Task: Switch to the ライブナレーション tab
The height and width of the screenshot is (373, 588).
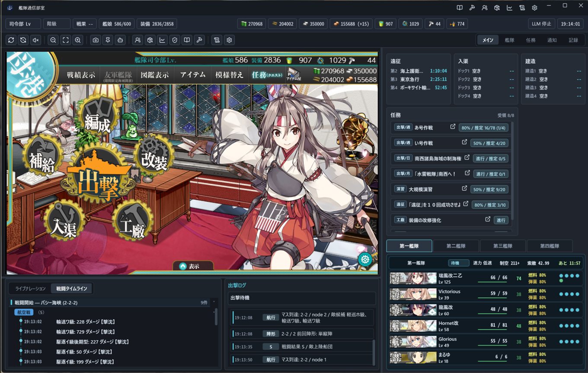Action: (x=30, y=288)
